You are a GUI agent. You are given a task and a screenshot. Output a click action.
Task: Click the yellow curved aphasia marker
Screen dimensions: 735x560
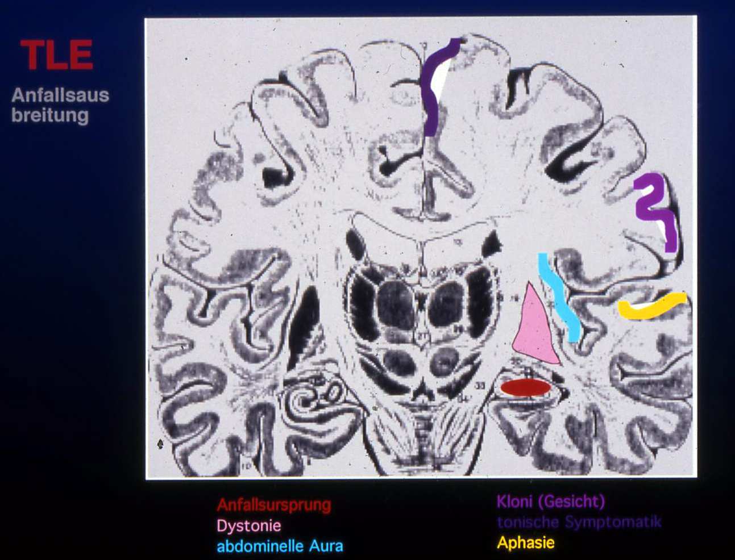652,306
